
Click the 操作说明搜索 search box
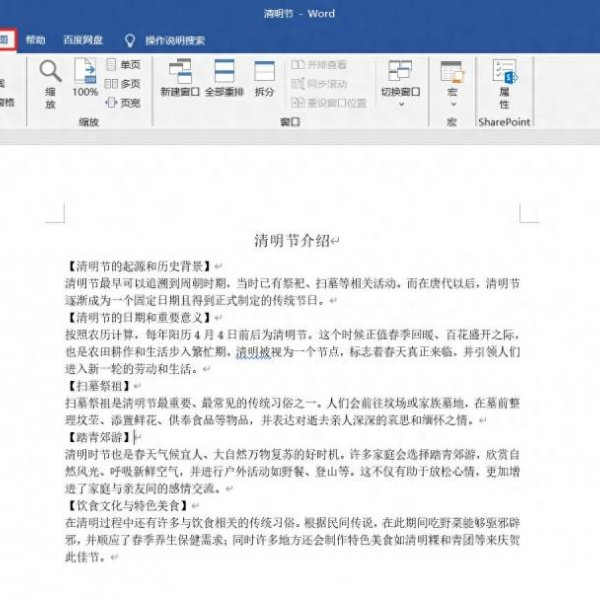pyautogui.click(x=174, y=41)
